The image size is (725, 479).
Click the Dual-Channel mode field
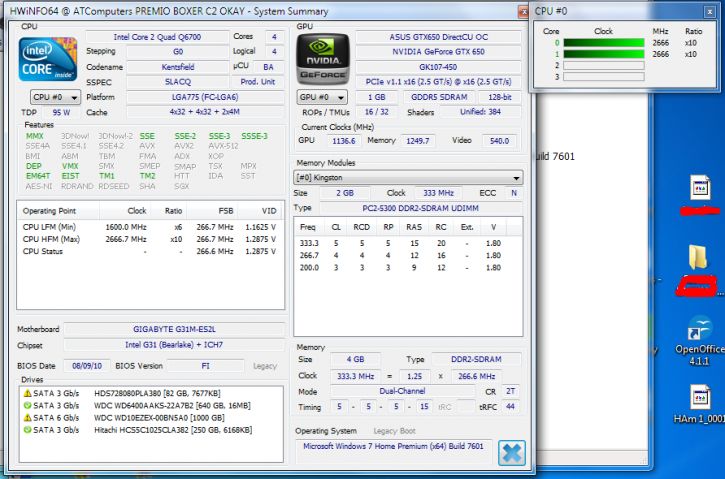click(402, 391)
